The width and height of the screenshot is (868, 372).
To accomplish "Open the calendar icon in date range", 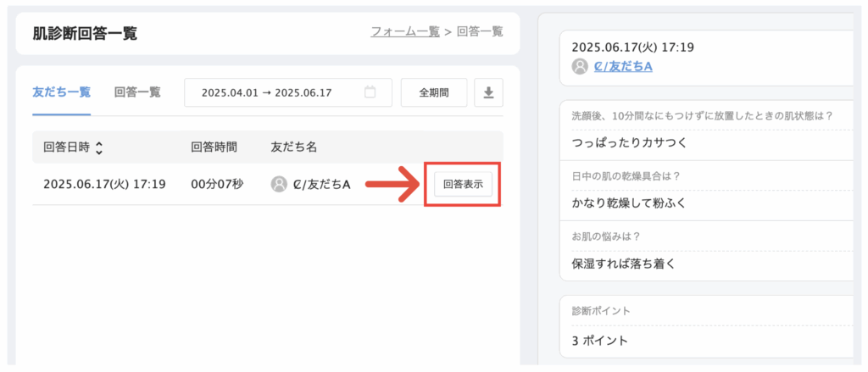I will (370, 92).
